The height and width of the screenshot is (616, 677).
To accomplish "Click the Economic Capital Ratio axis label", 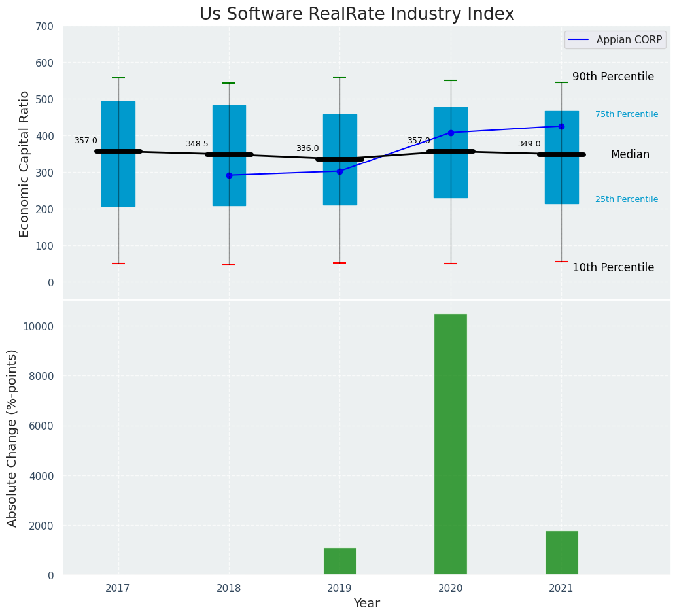I will point(25,163).
